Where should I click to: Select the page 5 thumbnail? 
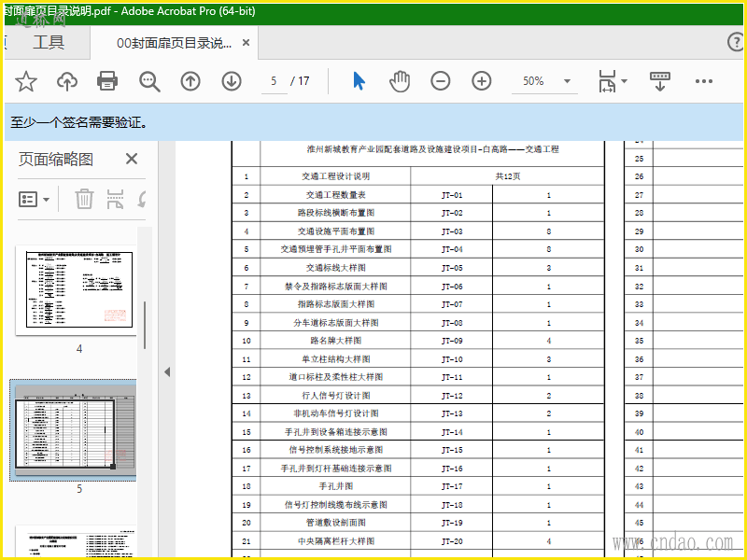(74, 430)
